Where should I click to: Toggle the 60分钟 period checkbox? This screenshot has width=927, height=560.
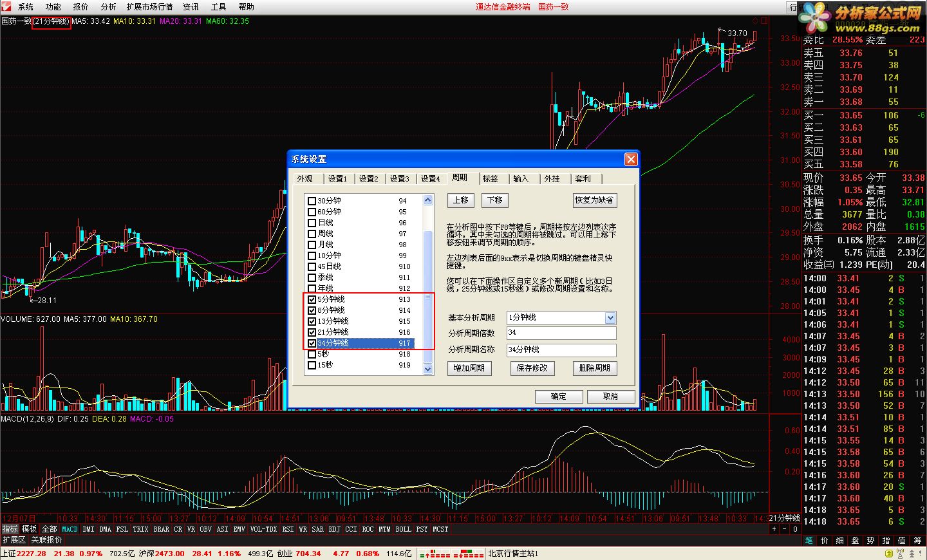pyautogui.click(x=312, y=212)
